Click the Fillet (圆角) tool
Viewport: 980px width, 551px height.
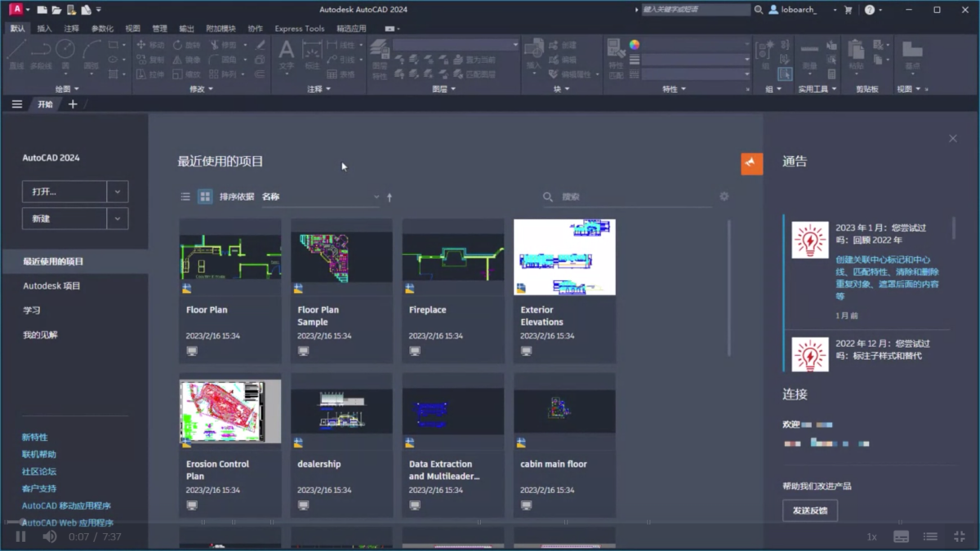(223, 60)
